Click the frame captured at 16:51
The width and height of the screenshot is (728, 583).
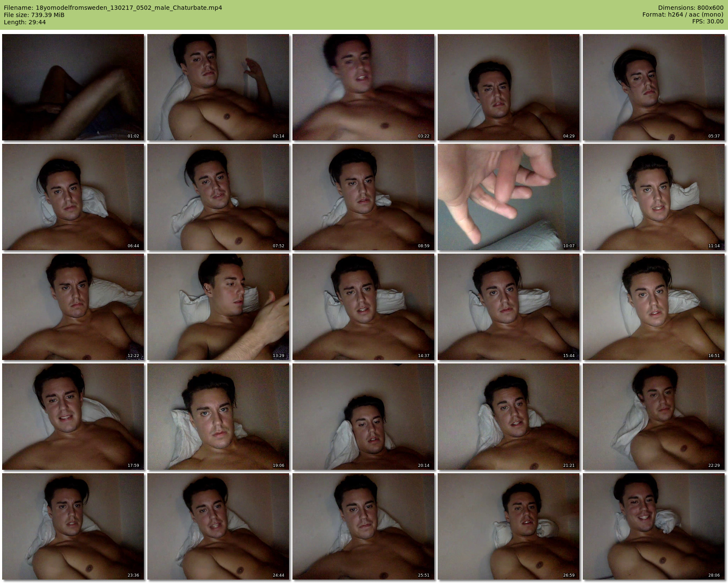(x=653, y=307)
